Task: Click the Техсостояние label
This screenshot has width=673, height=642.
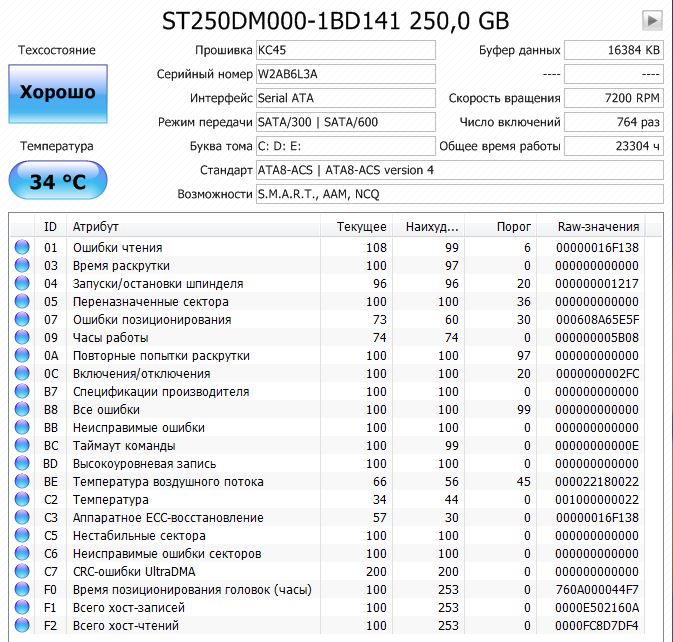Action: 57,50
